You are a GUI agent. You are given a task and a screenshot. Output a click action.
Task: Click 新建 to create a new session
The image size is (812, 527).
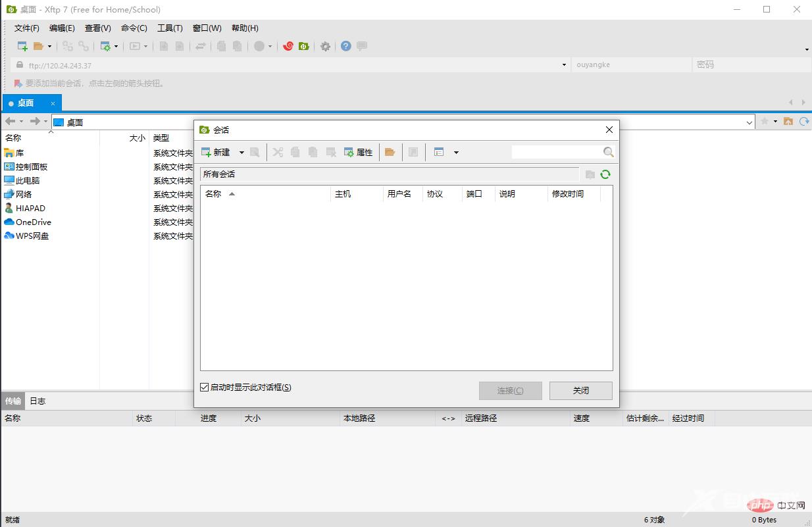(x=216, y=152)
